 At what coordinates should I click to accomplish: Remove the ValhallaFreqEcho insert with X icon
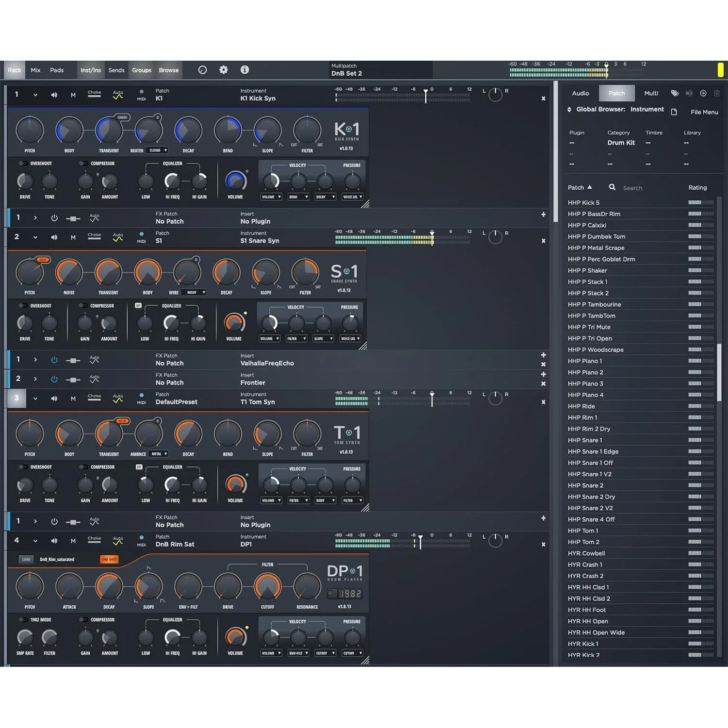(x=543, y=364)
